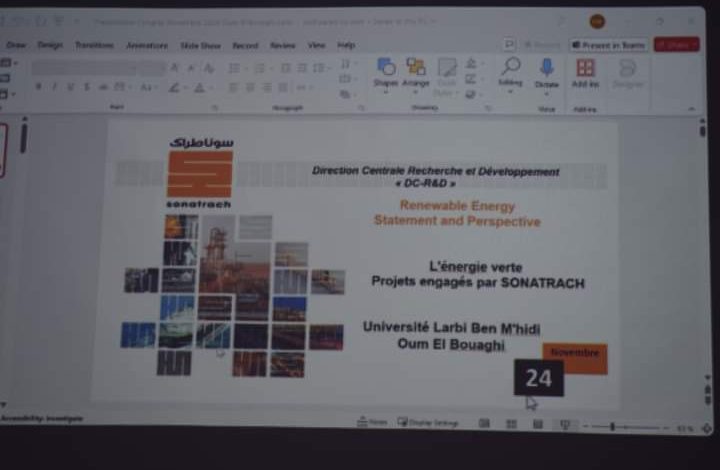Toggle Bold formatting
Viewport: 720px width, 470px height.
pos(39,86)
